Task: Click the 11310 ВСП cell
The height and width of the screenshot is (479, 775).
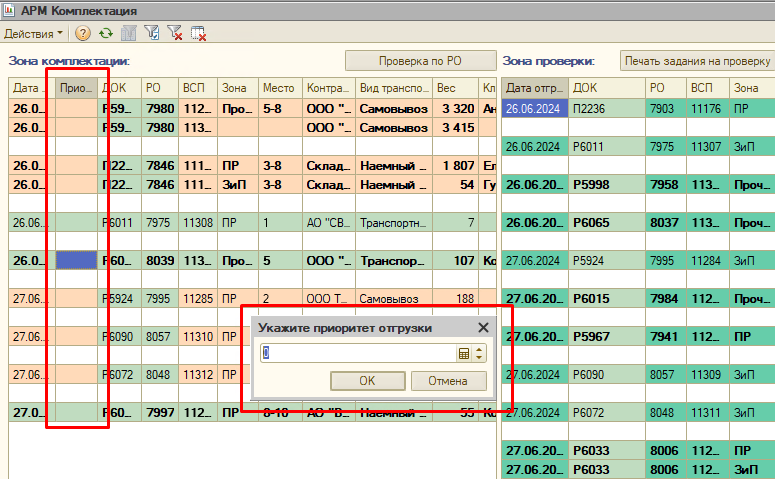Action: click(x=198, y=337)
